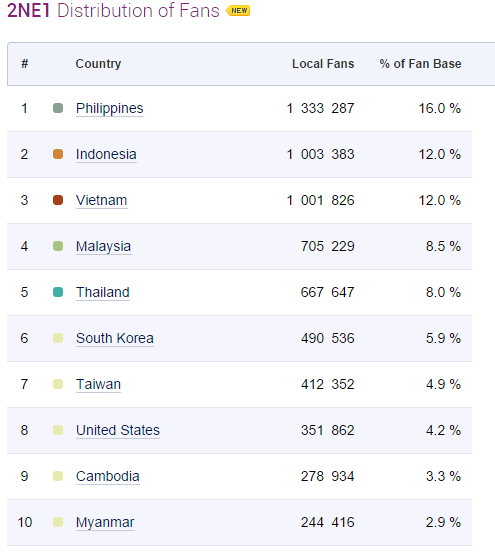The image size is (495, 556).
Task: Click the # column header
Action: (24, 64)
